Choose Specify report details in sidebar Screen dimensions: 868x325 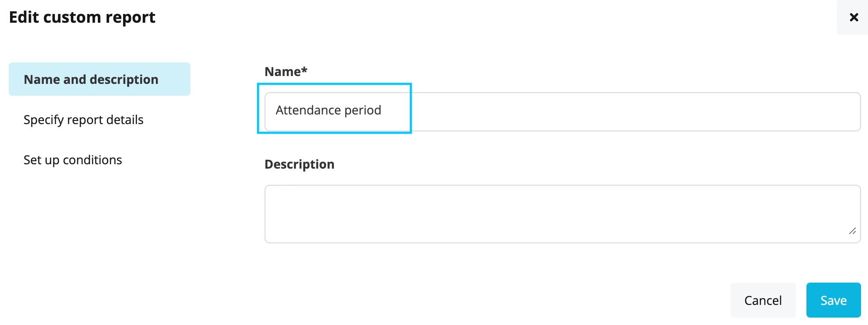83,120
